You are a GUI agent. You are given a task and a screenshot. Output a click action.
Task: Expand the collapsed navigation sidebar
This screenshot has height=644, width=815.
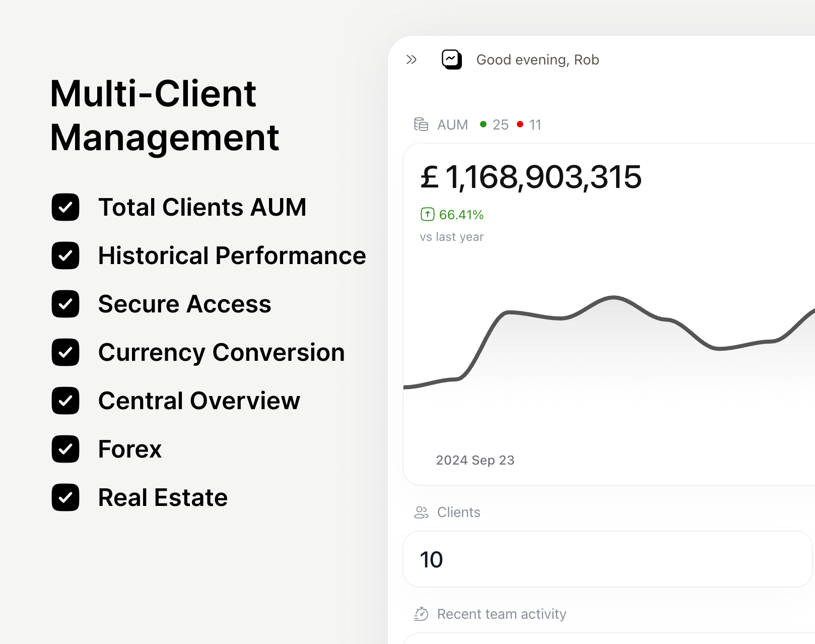coord(412,59)
